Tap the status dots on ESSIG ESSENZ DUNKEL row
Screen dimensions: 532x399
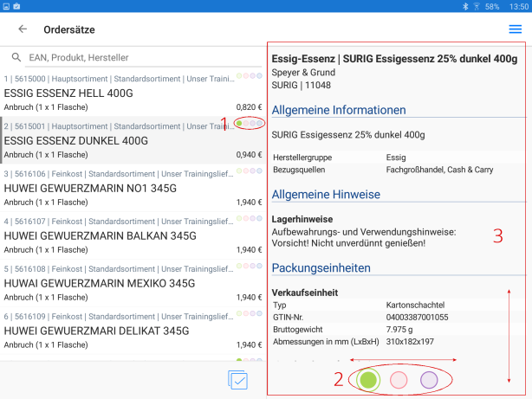click(250, 124)
